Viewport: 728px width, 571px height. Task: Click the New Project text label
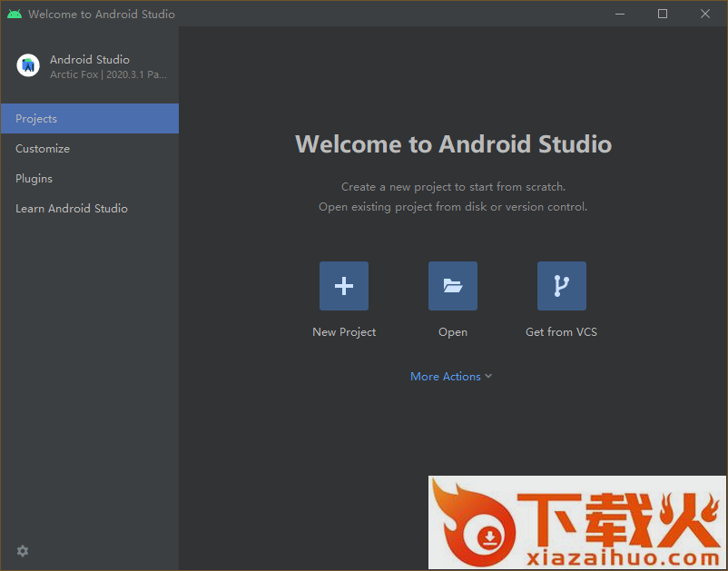pos(344,332)
